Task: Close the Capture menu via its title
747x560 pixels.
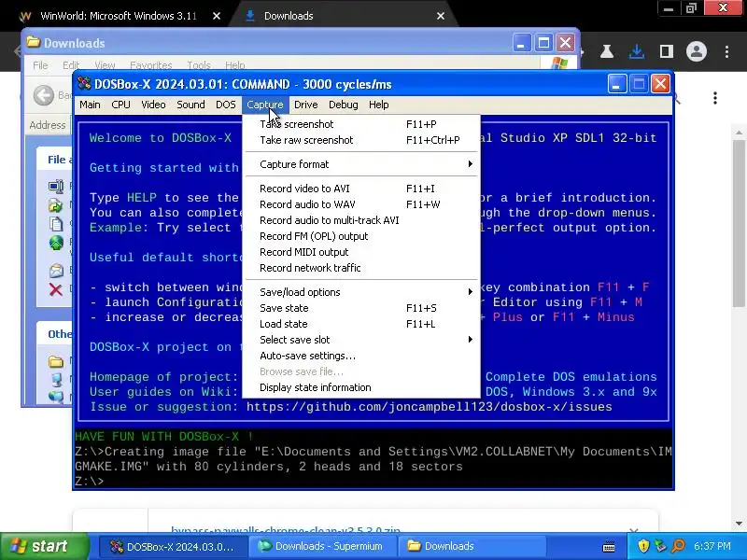Action: [265, 105]
